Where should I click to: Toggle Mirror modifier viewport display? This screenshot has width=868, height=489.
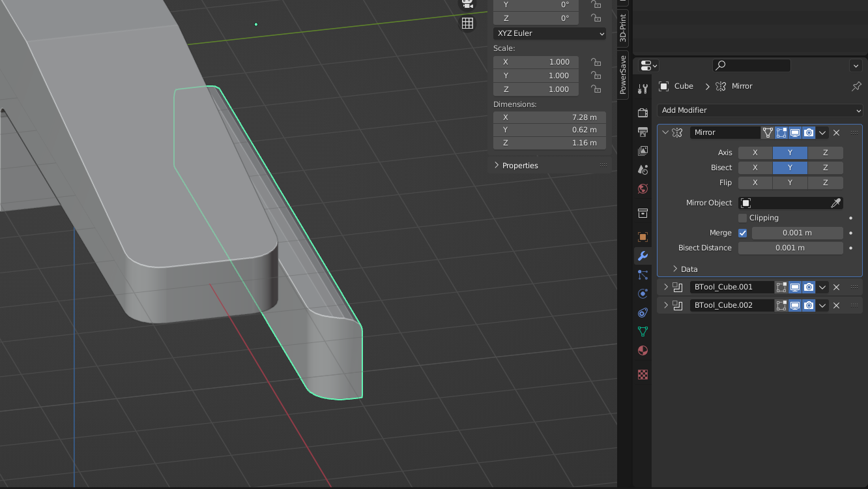coord(795,132)
